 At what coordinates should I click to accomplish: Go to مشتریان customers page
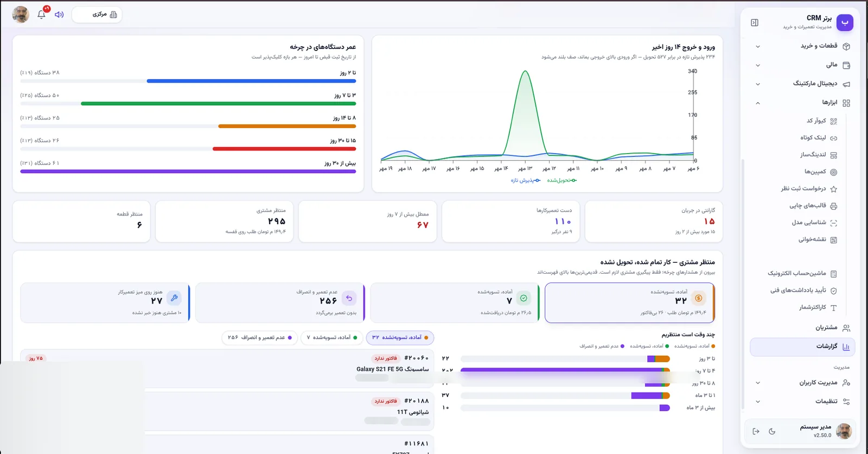coord(803,327)
